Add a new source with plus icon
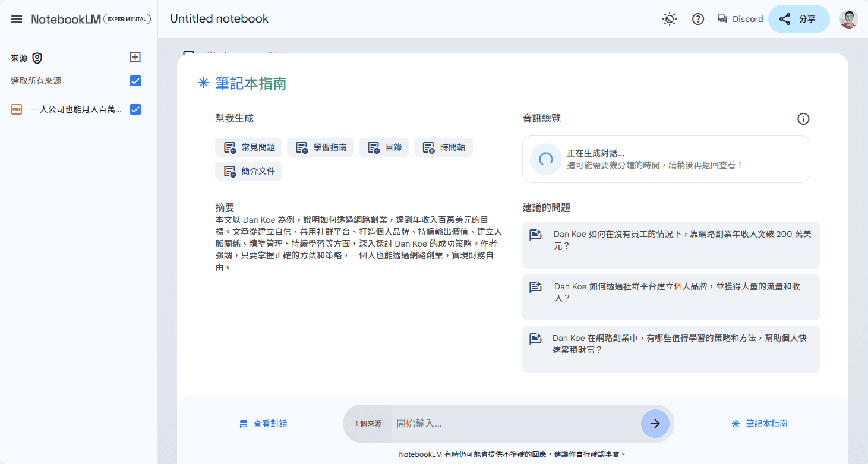The height and width of the screenshot is (464, 868). tap(135, 57)
